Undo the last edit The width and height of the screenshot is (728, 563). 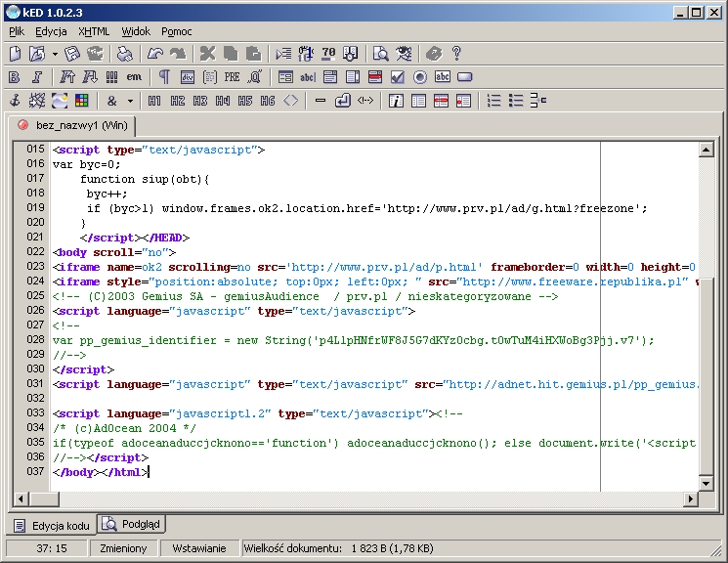[x=154, y=54]
